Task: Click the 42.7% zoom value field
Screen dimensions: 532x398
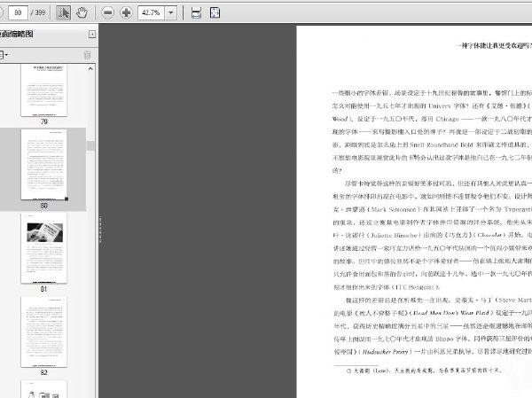Action: [152, 13]
